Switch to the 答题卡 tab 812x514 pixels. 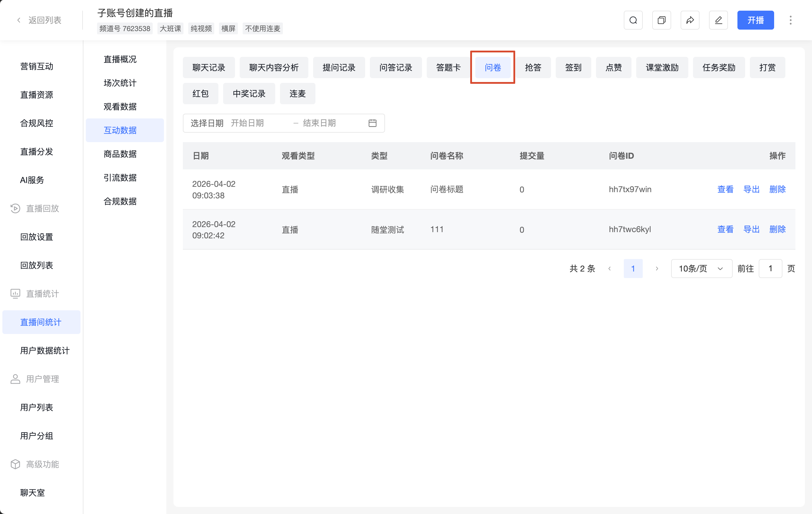pyautogui.click(x=448, y=68)
